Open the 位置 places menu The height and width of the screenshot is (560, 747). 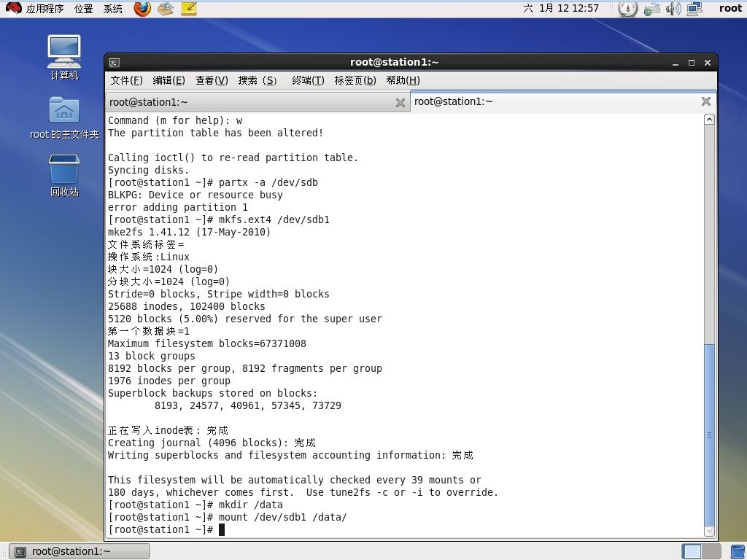83,9
